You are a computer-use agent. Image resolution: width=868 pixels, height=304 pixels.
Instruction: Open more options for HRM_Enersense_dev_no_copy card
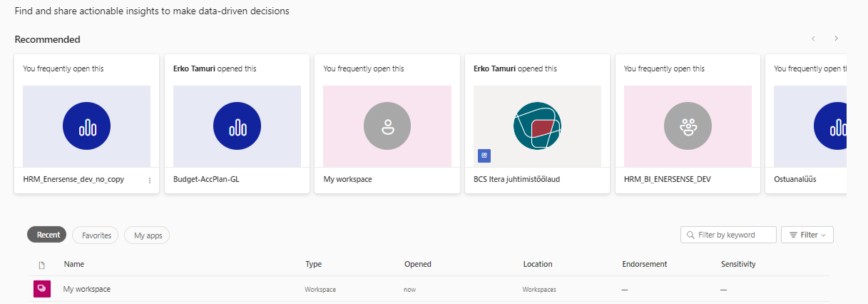150,180
